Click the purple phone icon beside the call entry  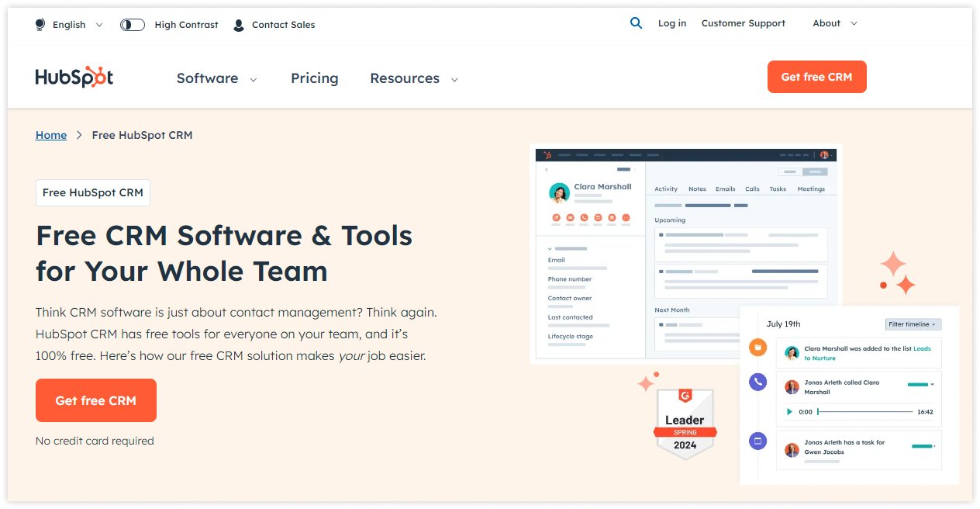pos(757,382)
